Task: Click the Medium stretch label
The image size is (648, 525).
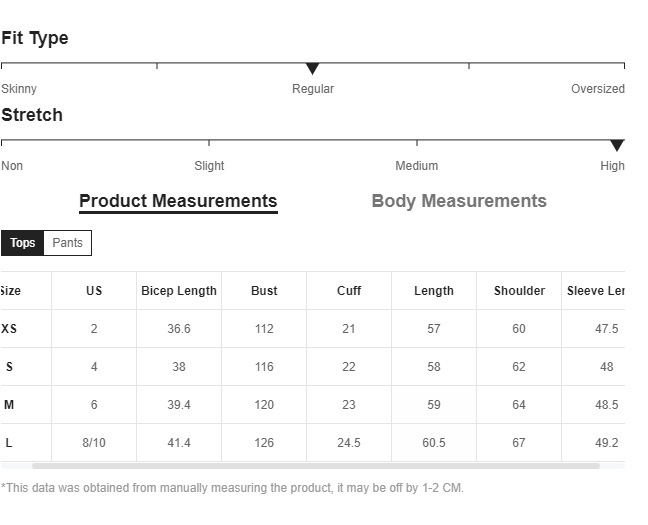Action: [416, 166]
